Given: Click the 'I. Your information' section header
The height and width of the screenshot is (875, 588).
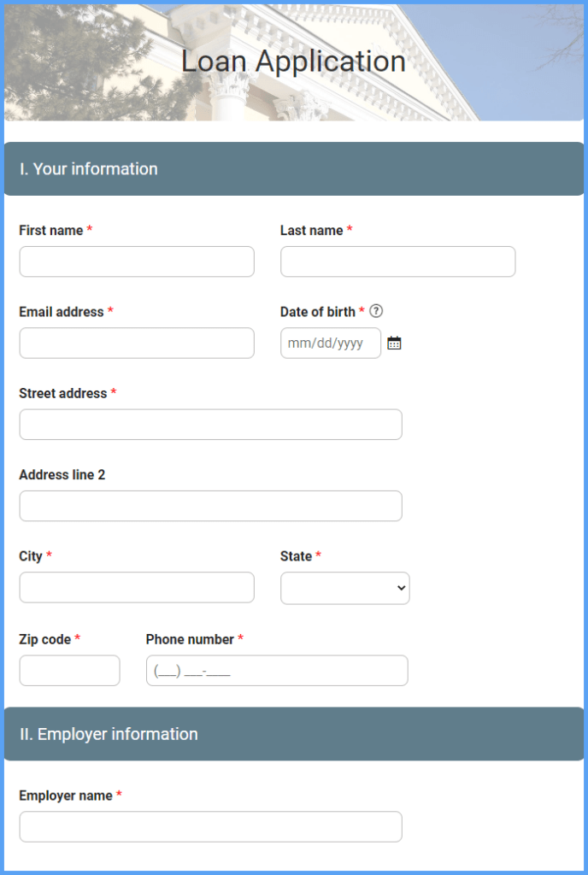Looking at the screenshot, I should (x=88, y=169).
